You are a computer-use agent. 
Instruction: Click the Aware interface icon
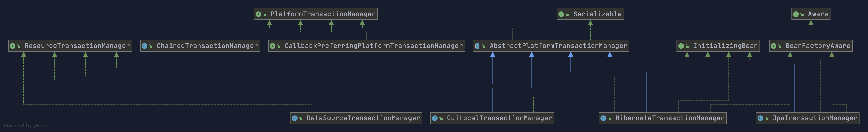pos(796,14)
